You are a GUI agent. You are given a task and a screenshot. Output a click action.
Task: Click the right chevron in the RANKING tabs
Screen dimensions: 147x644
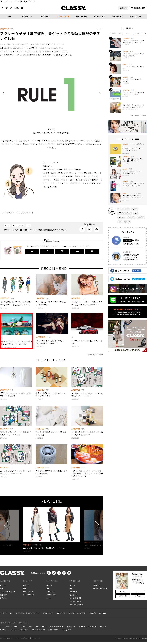click(145, 33)
